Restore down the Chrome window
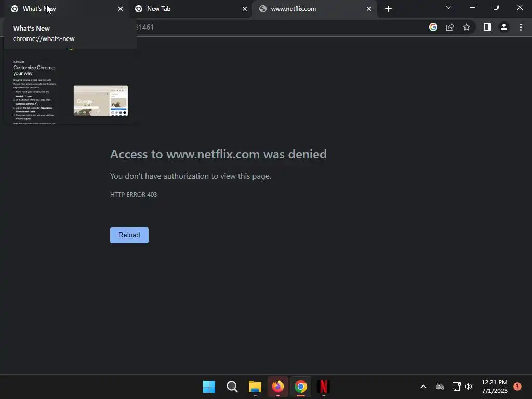The height and width of the screenshot is (399, 532). pos(496,7)
